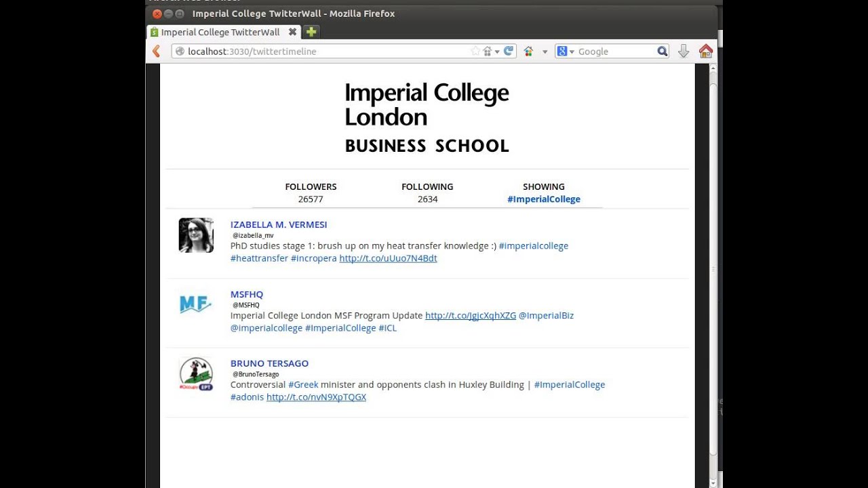The image size is (868, 488).
Task: Click the followers count 26577
Action: 311,199
